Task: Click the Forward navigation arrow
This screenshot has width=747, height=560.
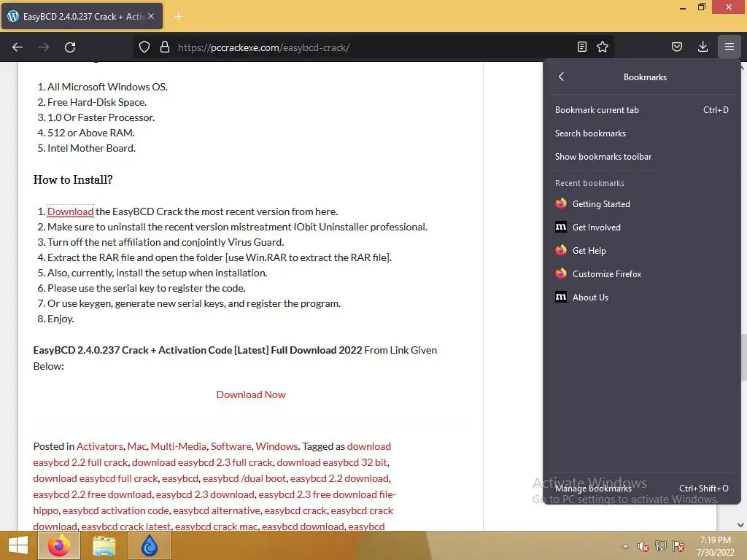Action: (x=44, y=47)
